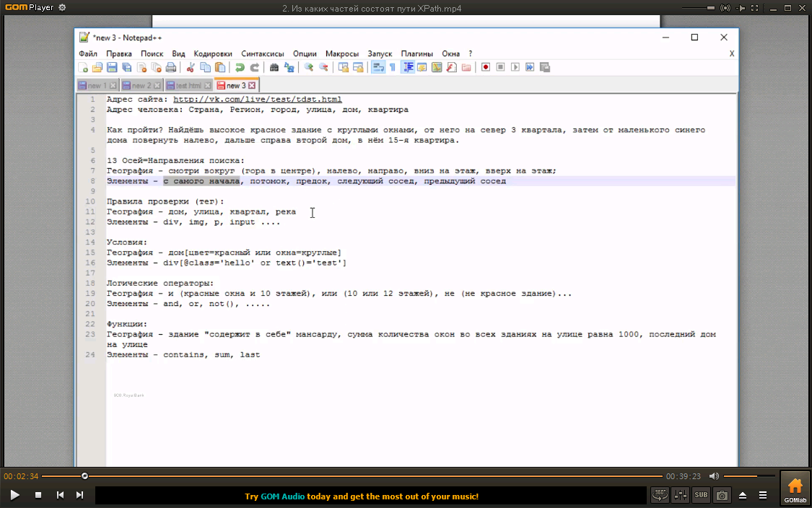812x508 pixels.
Task: Open the playlist menu with three lines
Action: [762, 495]
